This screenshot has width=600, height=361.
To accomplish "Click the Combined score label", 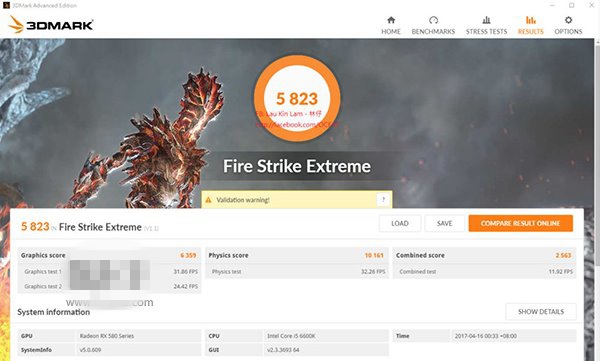I will point(420,255).
